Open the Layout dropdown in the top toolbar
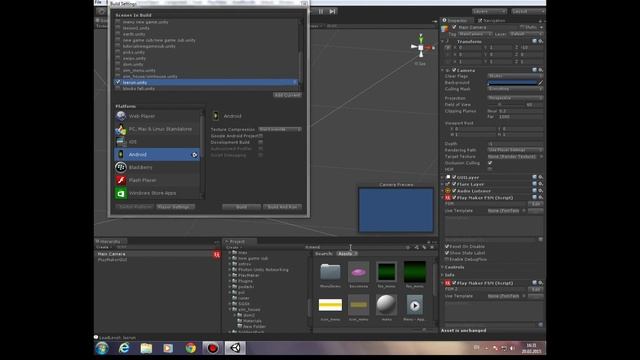Image resolution: width=640 pixels, height=360 pixels. click(x=527, y=11)
